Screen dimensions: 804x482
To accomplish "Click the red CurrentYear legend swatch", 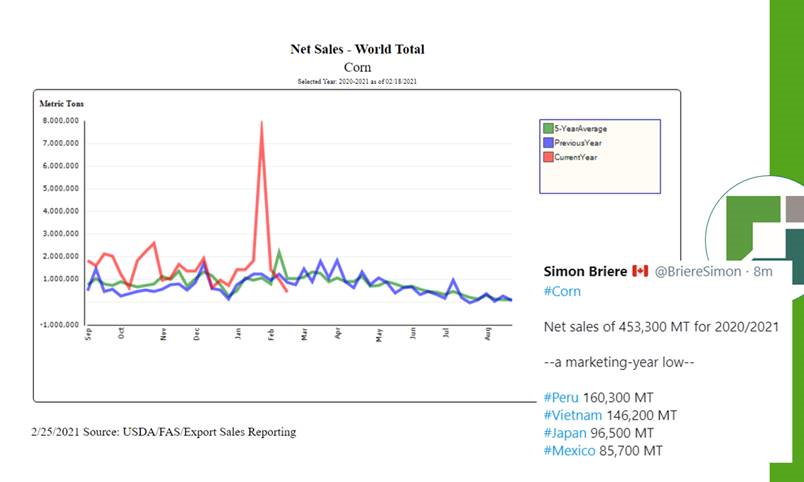I will pyautogui.click(x=548, y=157).
